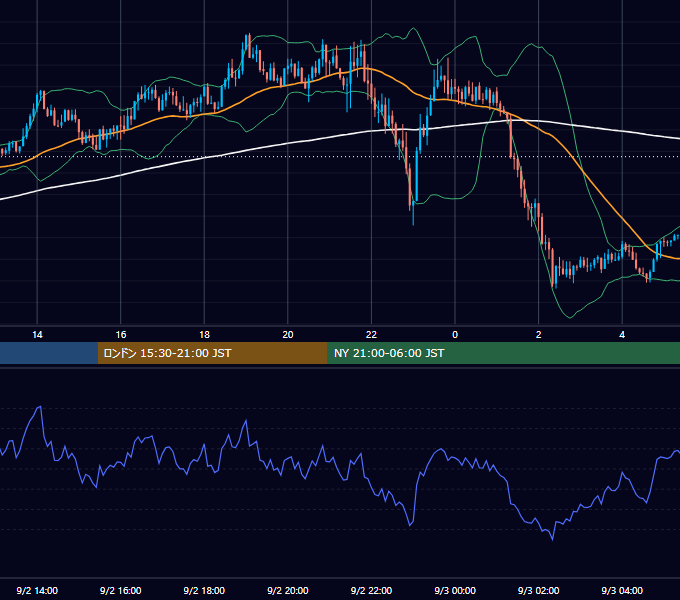Click the blue session bar before London
The image size is (680, 600).
(x=49, y=353)
